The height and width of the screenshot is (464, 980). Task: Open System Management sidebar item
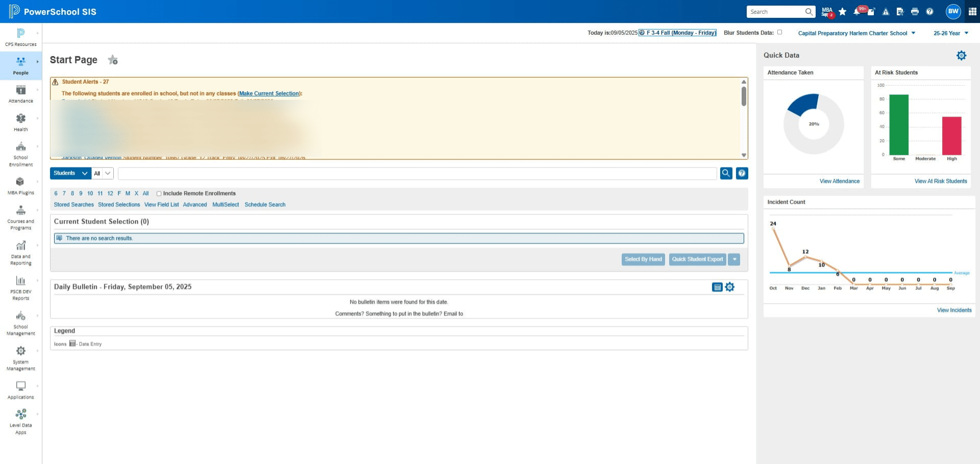[x=20, y=358]
